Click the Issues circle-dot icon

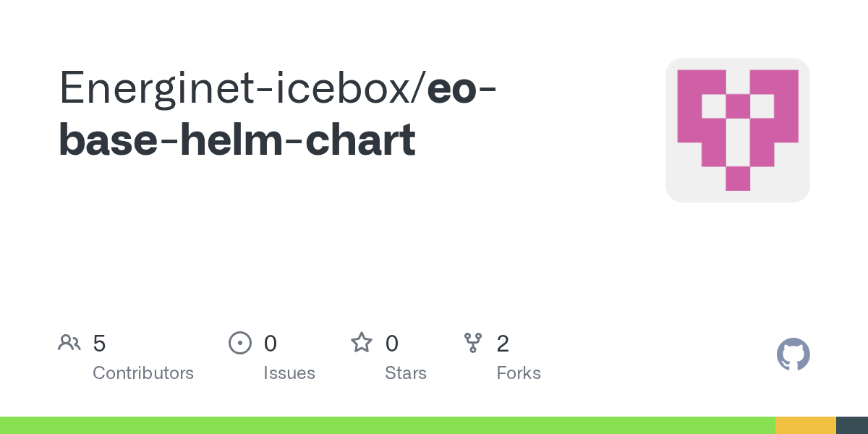coord(240,343)
